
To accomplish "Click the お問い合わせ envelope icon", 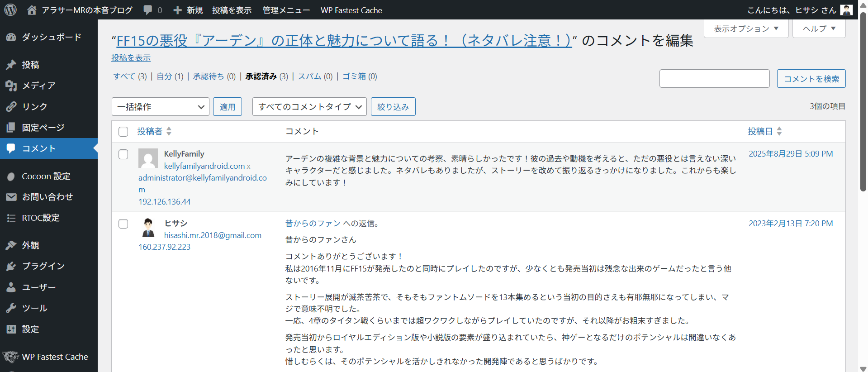I will (11, 197).
